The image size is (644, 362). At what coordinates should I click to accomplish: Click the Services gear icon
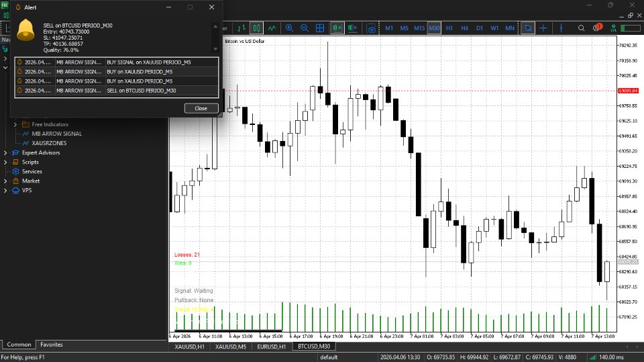(15, 171)
